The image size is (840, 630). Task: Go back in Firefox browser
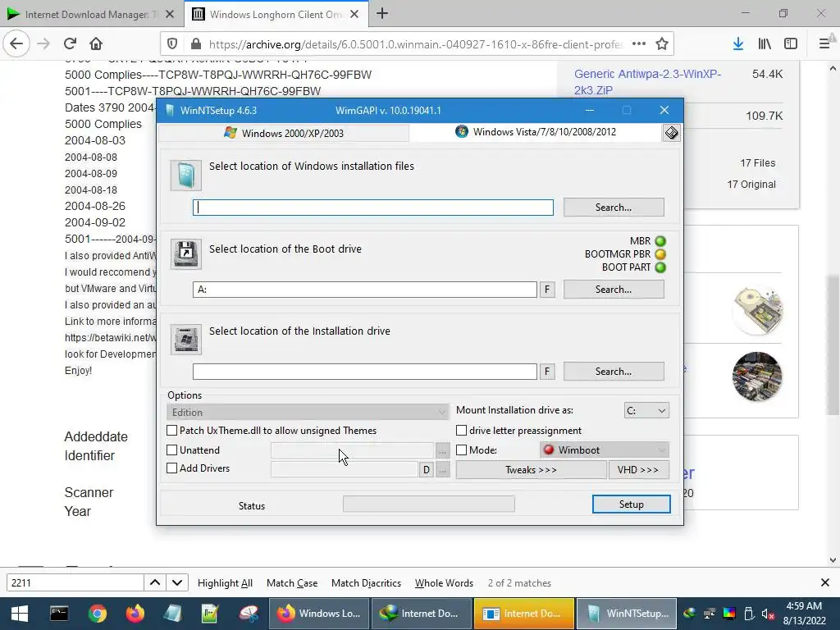[x=16, y=44]
